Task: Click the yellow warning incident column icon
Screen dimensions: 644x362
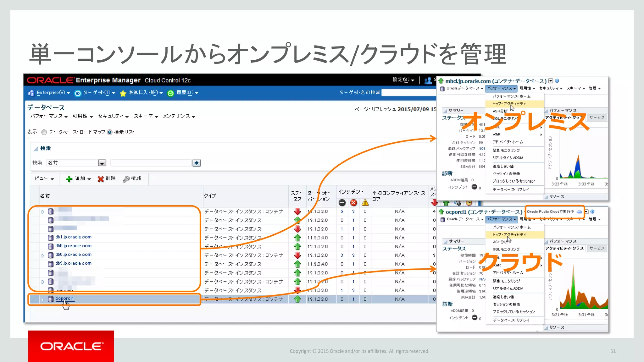Action: 365,203
